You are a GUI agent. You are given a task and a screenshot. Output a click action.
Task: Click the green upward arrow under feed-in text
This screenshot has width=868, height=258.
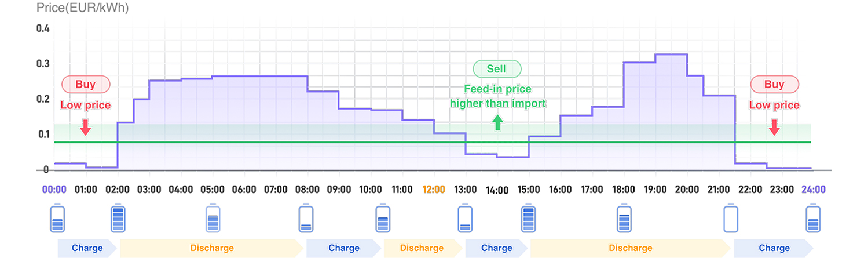point(497,122)
